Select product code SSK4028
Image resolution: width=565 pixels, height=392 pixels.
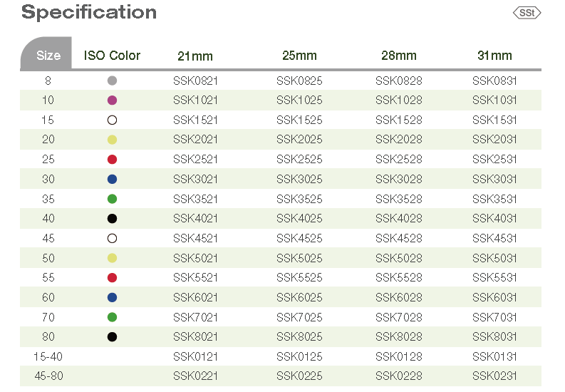coord(398,219)
